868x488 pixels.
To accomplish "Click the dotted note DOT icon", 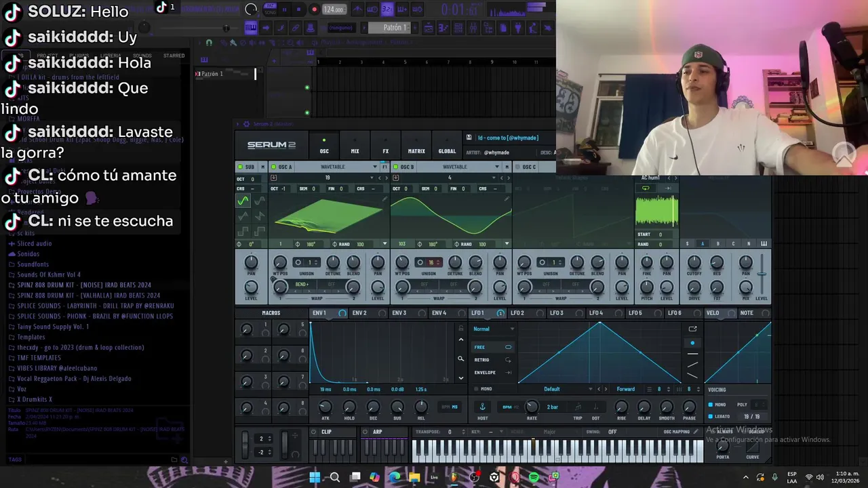I will (595, 407).
